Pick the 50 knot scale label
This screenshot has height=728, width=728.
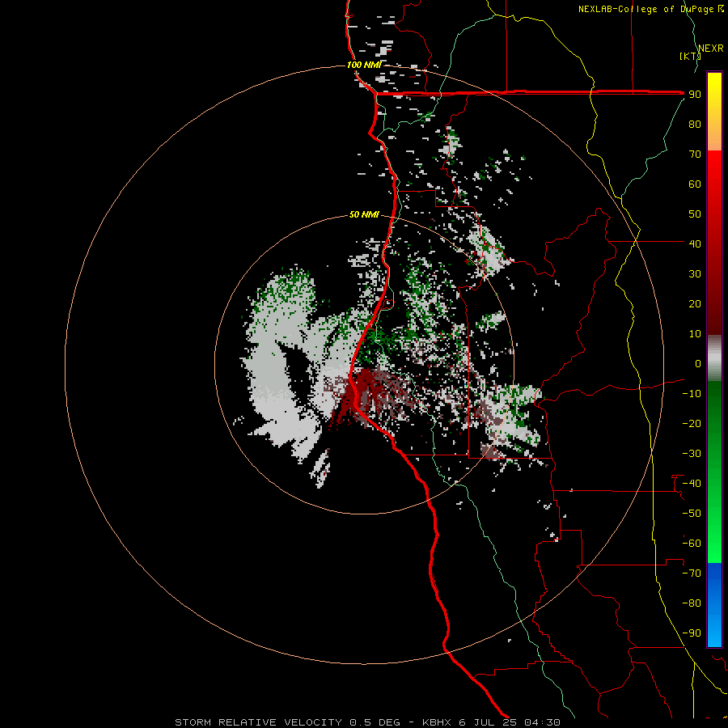tap(695, 214)
